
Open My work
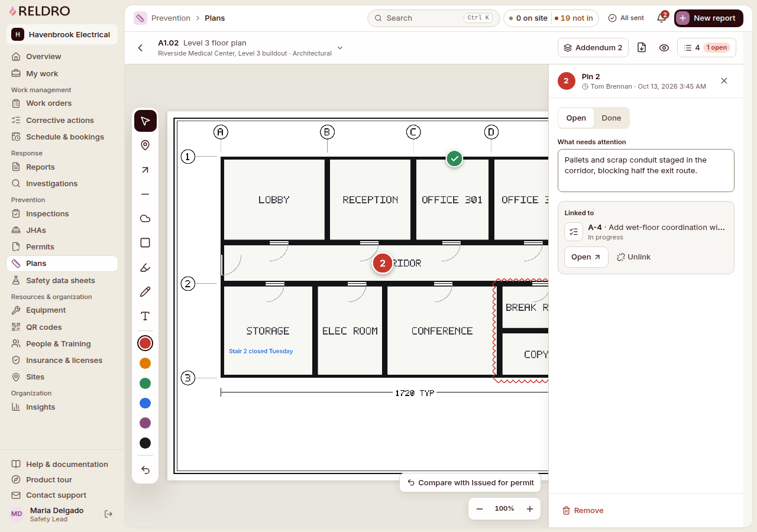[62, 74]
